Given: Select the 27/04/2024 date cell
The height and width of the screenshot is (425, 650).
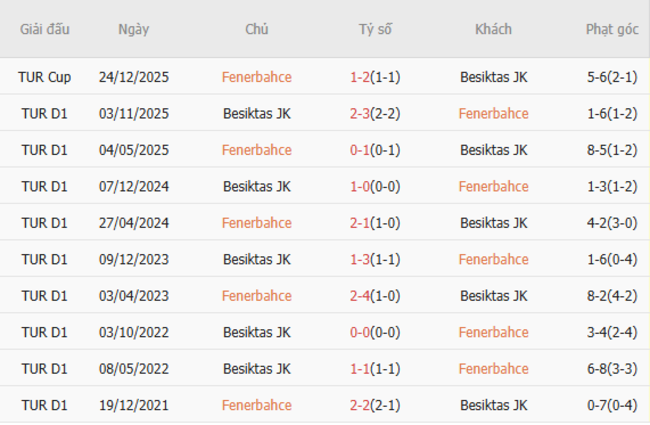Looking at the screenshot, I should coord(133,223).
